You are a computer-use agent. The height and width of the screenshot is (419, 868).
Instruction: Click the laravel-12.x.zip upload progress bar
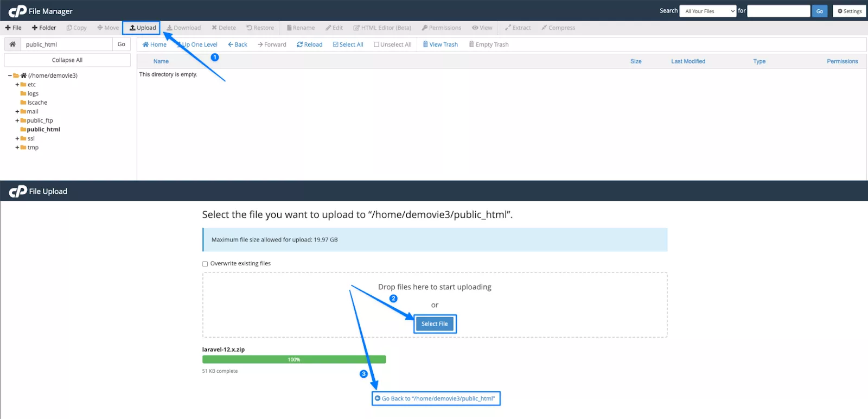point(294,359)
